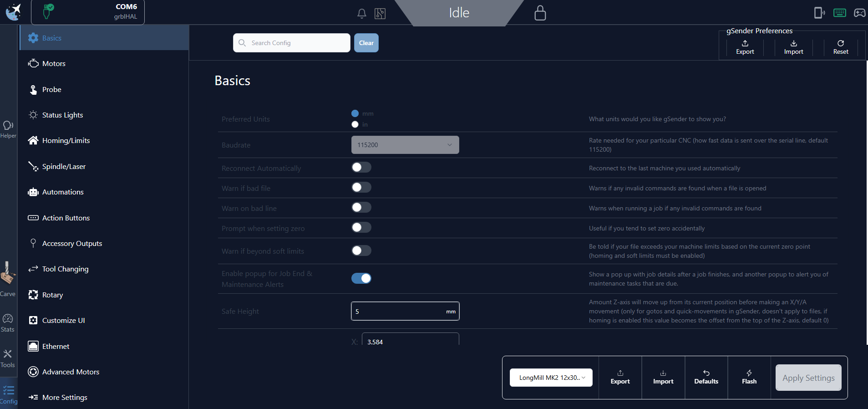Open the Baudrate 115200 dropdown
The width and height of the screenshot is (868, 409).
(x=405, y=145)
